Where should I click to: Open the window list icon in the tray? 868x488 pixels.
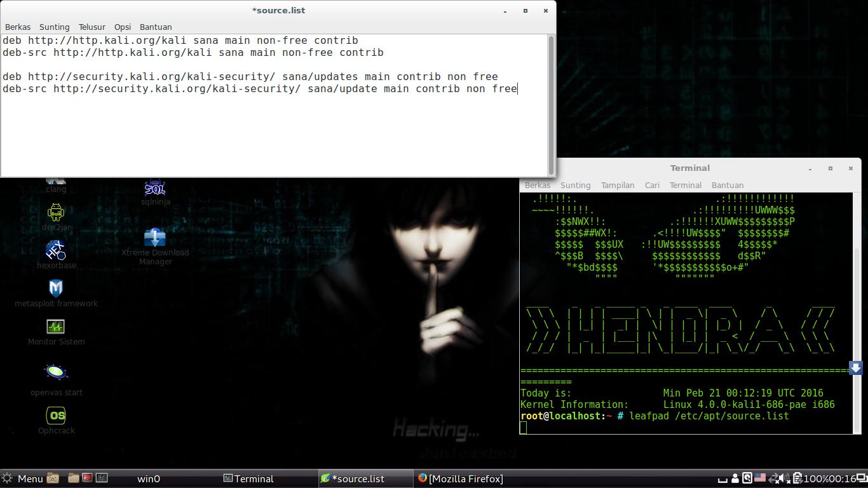[x=860, y=478]
